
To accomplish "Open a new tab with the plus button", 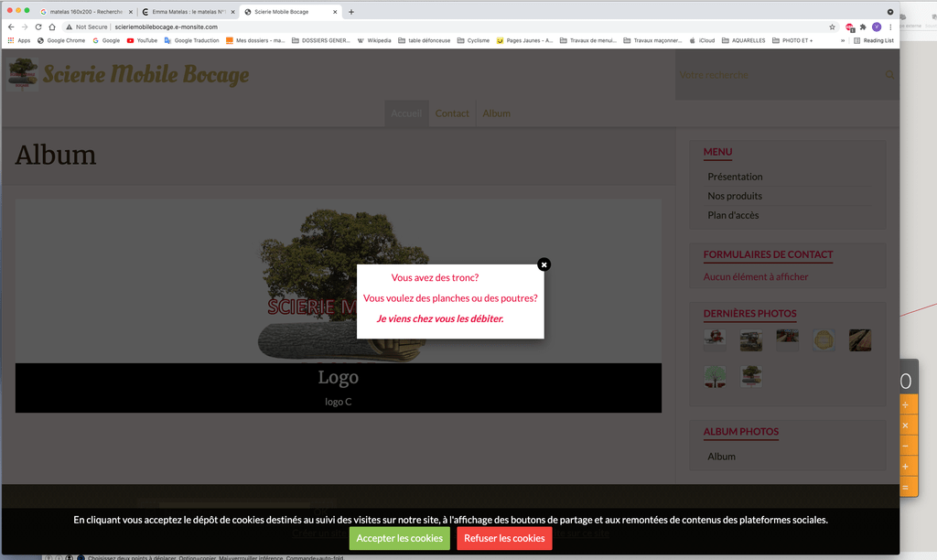I will (351, 11).
